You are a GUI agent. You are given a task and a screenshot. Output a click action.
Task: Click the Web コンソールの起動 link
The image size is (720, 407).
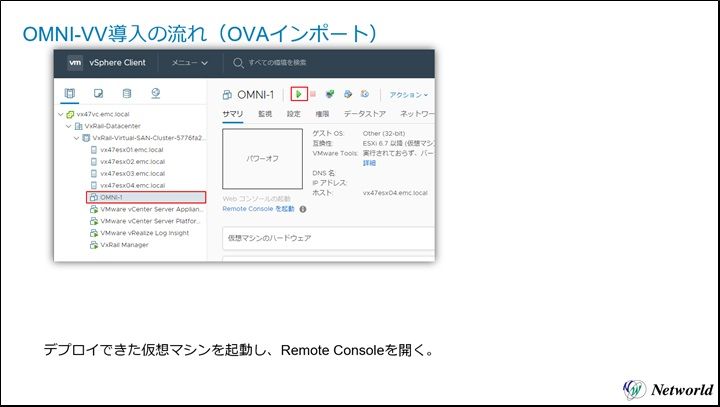[256, 199]
